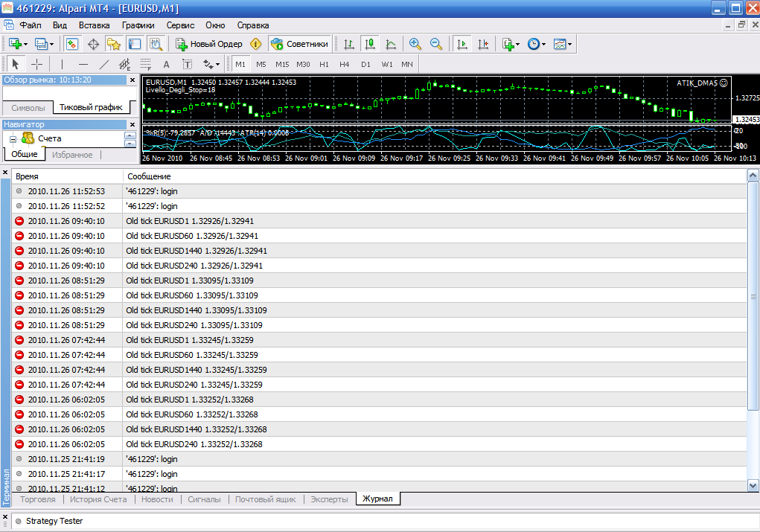760x532 pixels.
Task: Open the Эксперты terminal tab
Action: click(329, 499)
